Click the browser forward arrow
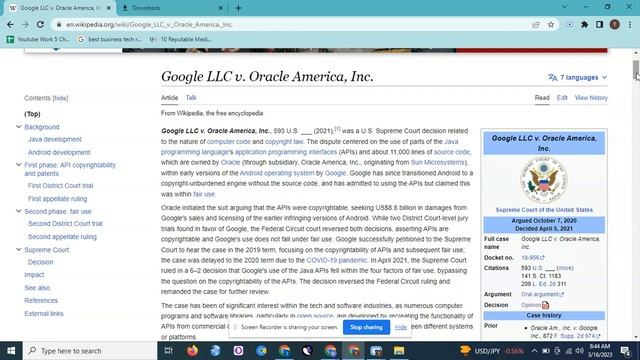640x360 pixels. [x=25, y=24]
